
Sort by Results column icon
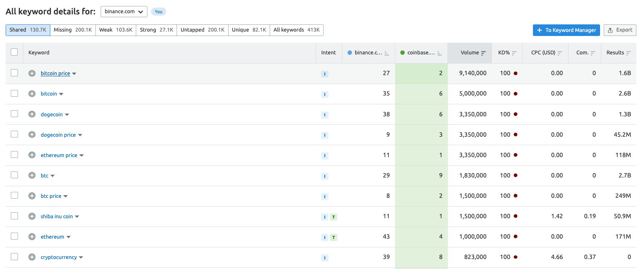point(628,53)
